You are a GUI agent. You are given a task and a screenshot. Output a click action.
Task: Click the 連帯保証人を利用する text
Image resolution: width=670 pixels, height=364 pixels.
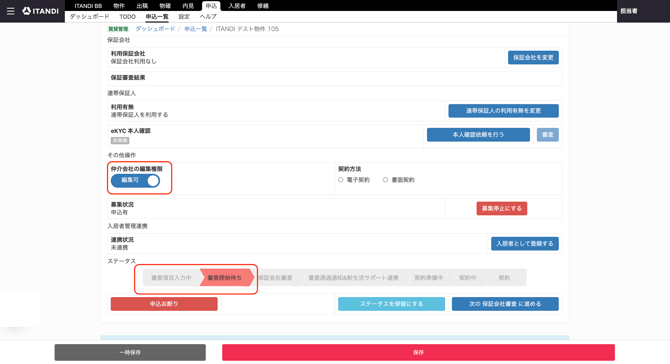[139, 115]
